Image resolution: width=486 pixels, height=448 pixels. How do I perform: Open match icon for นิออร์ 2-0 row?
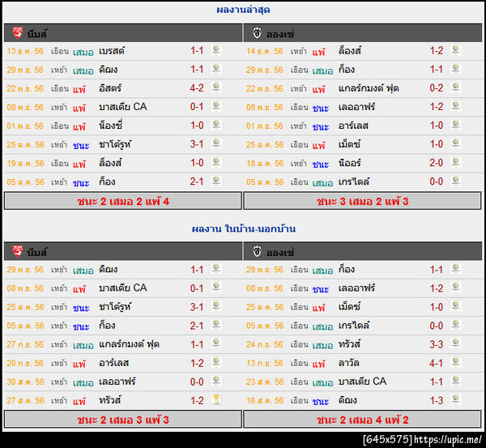455,163
